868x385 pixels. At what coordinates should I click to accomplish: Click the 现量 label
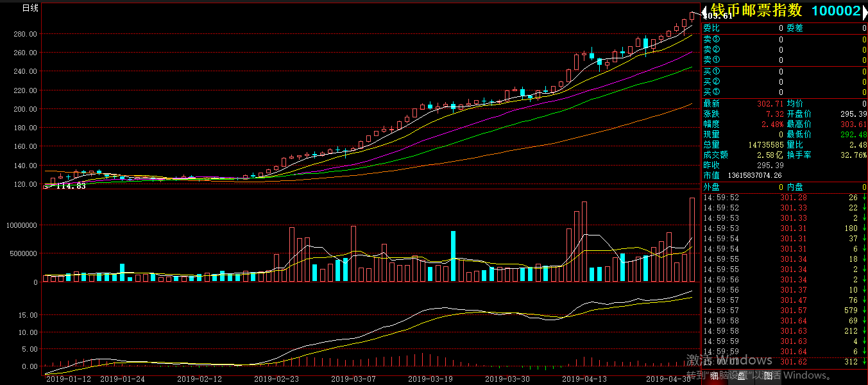pyautogui.click(x=711, y=134)
